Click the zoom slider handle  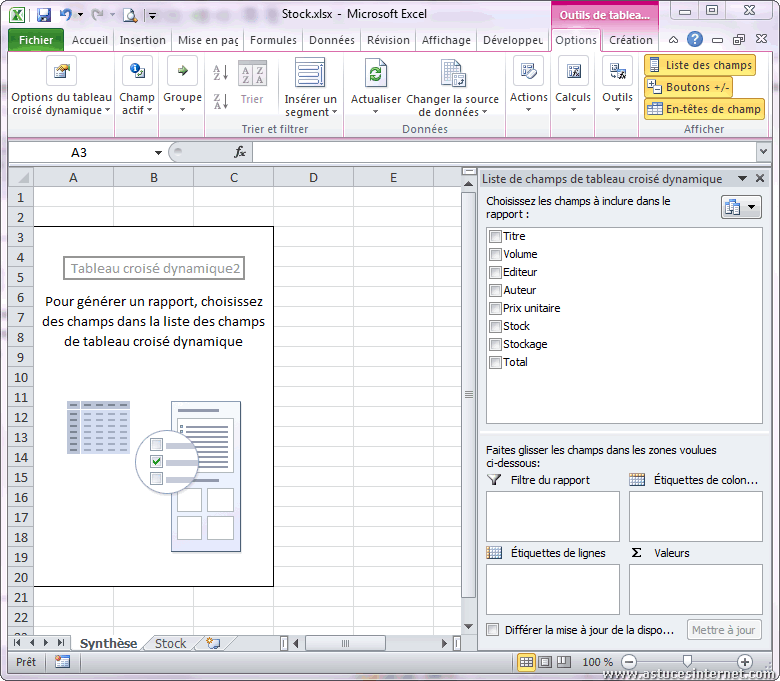[687, 661]
